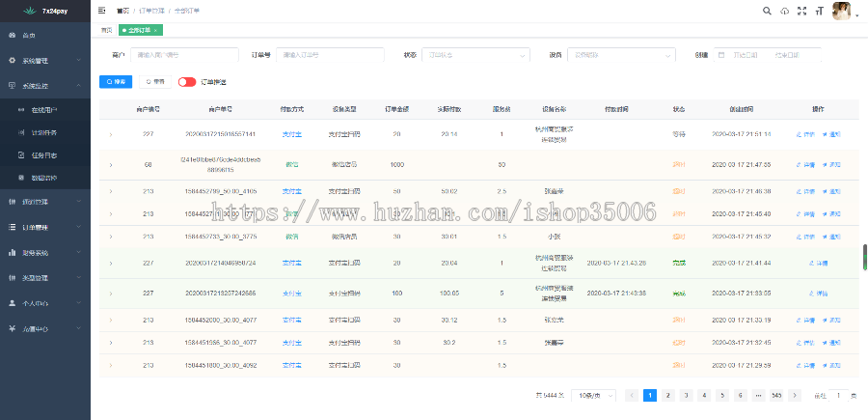
Task: Open 计划任务 in the sidebar
Action: (44, 133)
